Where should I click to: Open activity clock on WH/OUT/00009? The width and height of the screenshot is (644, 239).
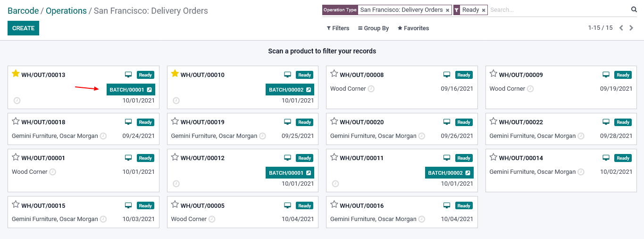tap(530, 89)
